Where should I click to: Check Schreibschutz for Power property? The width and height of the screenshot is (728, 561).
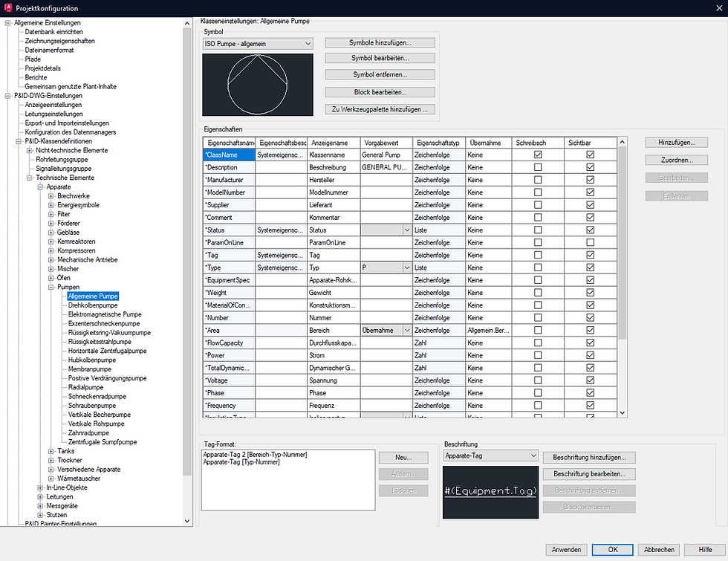coord(538,355)
